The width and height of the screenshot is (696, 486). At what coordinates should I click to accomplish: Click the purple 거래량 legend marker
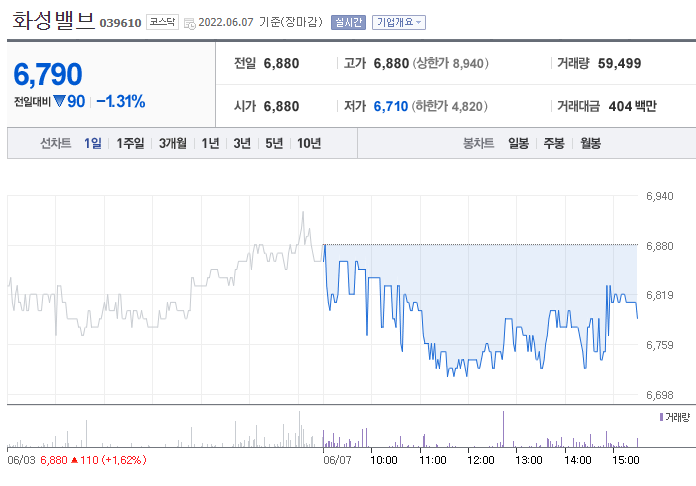(x=661, y=417)
